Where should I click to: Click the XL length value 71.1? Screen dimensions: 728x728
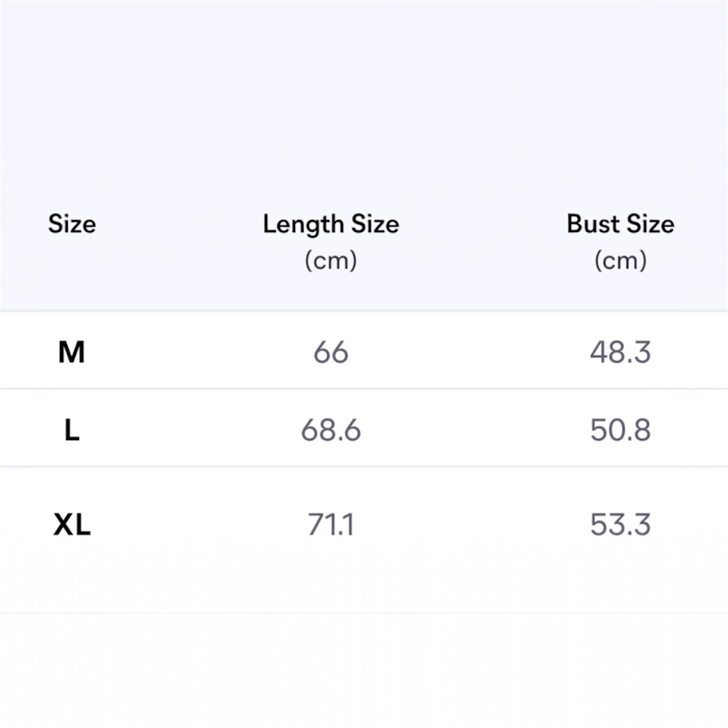point(331,525)
